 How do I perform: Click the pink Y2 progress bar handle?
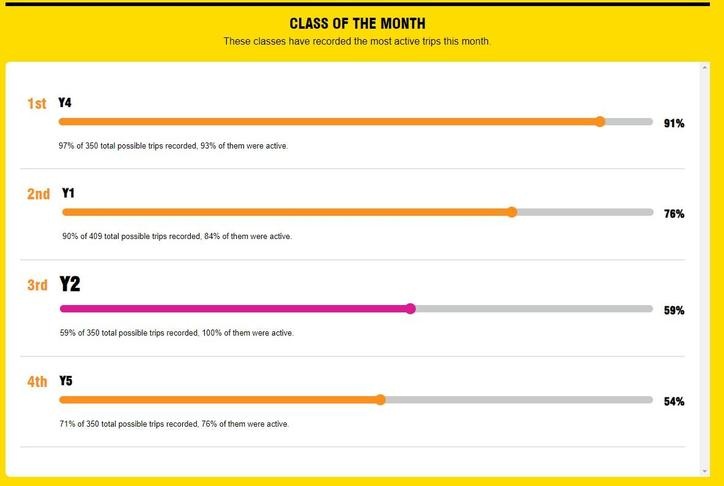point(410,309)
